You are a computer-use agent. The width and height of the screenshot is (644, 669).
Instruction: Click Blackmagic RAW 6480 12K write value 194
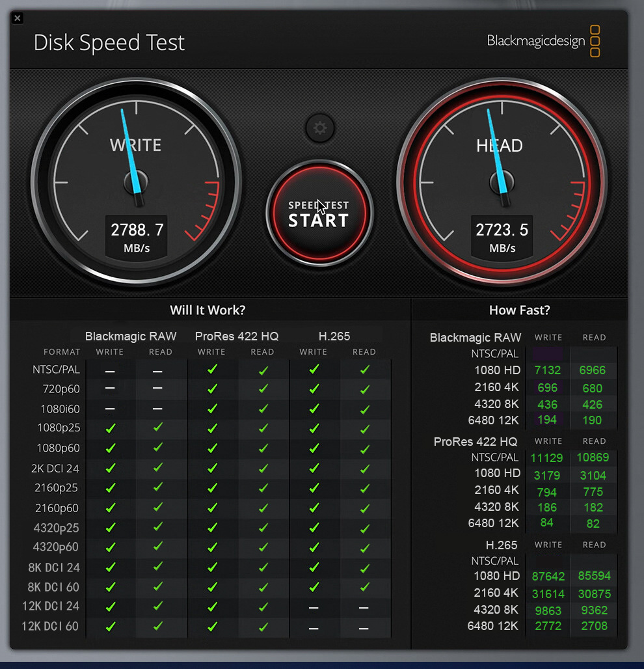pos(547,420)
